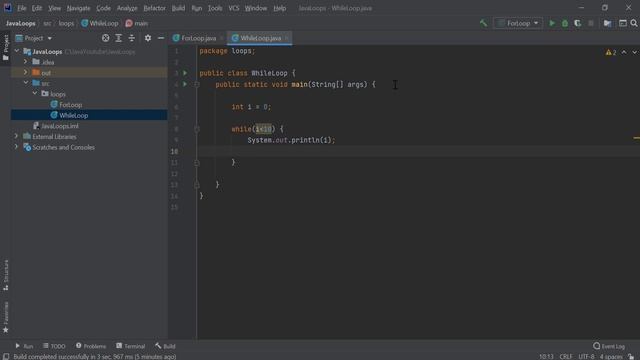This screenshot has height=360, width=640.
Task: Click the layout window icon beside search
Action: point(622,23)
